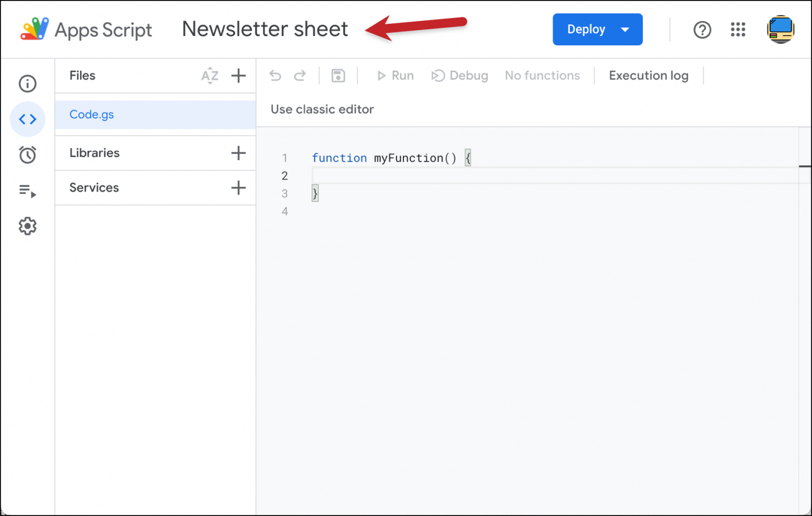Select the Code.gs file tab
The width and height of the screenshot is (812, 516).
[x=91, y=115]
